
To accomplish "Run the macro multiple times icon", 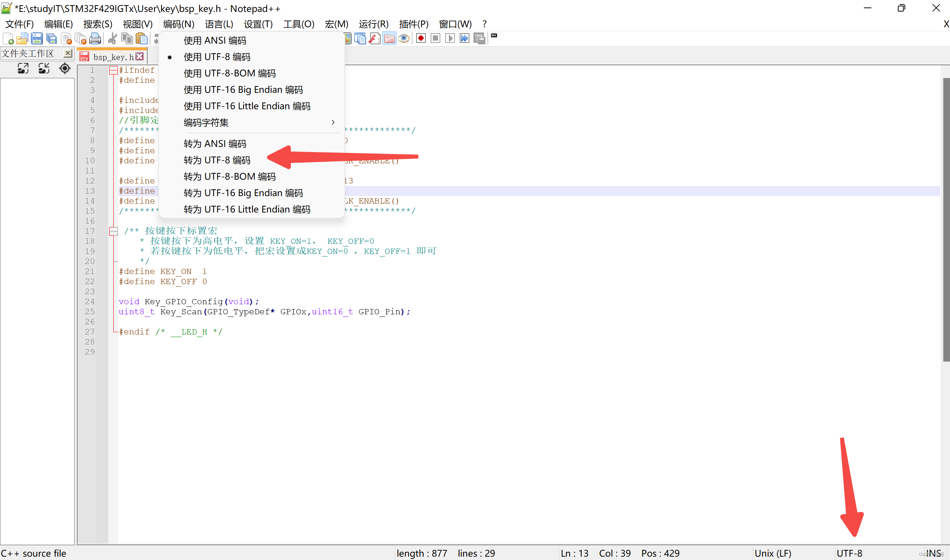I will coord(465,38).
